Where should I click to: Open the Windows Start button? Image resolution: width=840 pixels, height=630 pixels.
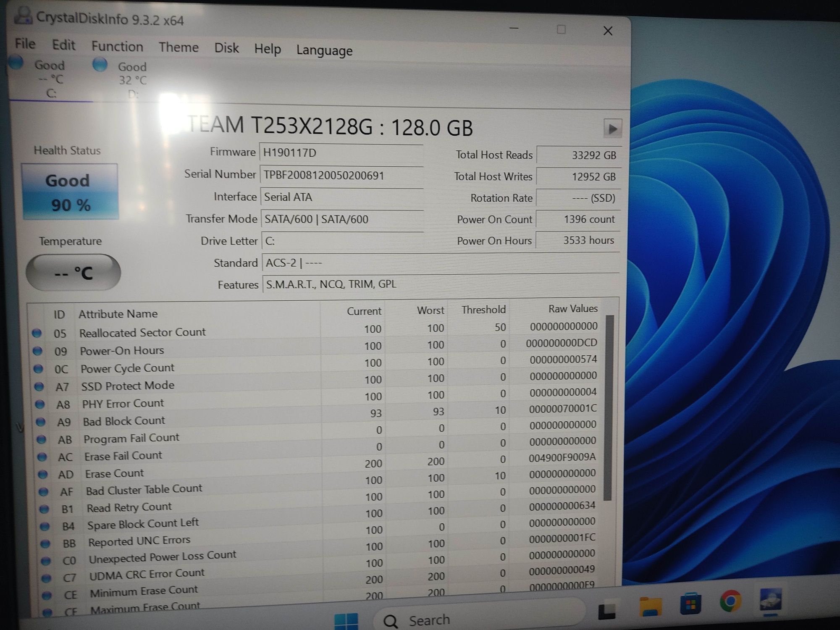(346, 621)
